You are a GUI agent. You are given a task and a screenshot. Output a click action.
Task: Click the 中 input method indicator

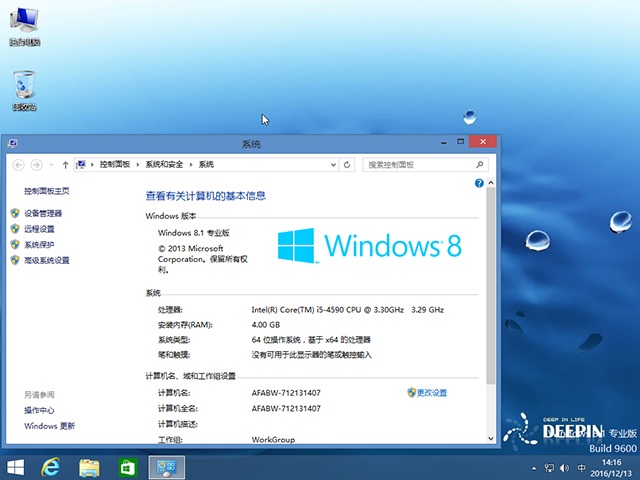pos(582,468)
